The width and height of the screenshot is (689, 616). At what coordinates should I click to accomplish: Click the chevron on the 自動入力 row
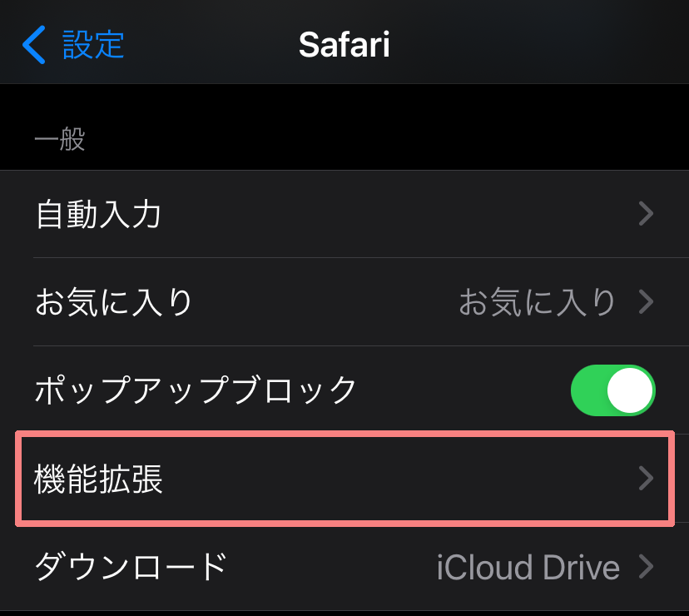646,215
